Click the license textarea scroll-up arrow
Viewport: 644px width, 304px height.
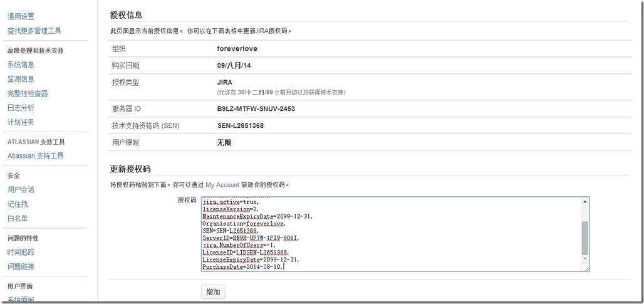pos(585,201)
